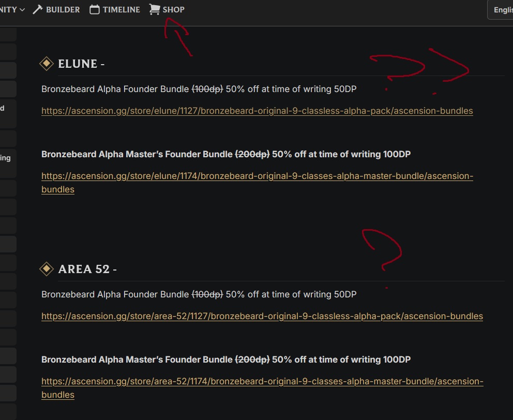Click Elune Founder Bundle 50DP description text
The width and height of the screenshot is (513, 420).
click(x=199, y=89)
